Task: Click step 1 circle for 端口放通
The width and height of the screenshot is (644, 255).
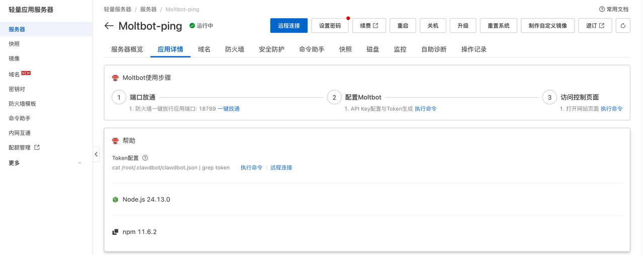Action: coord(119,97)
